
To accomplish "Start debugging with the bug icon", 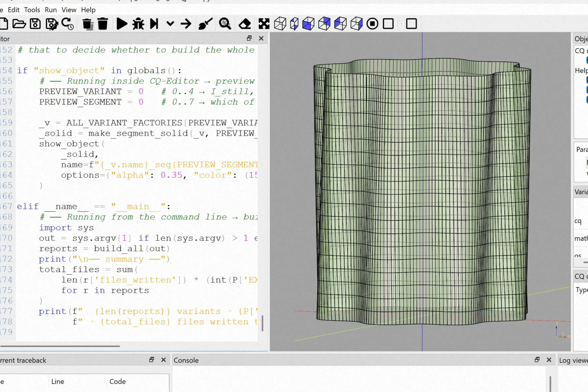I will pos(138,24).
